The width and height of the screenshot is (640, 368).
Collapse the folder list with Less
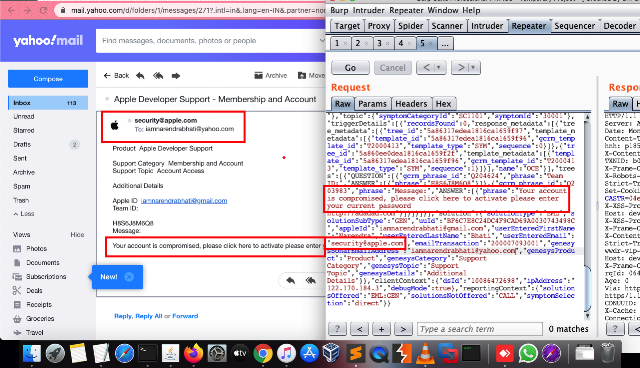(x=24, y=214)
